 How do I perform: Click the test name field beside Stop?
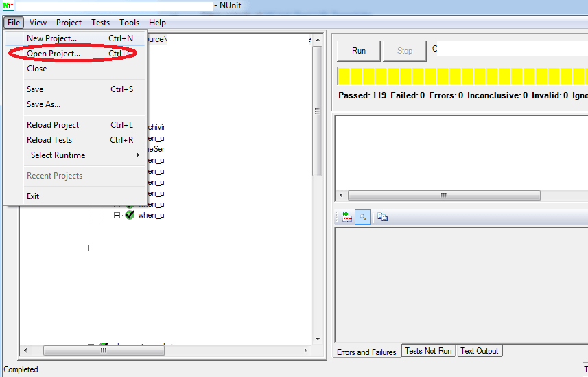pyautogui.click(x=510, y=49)
